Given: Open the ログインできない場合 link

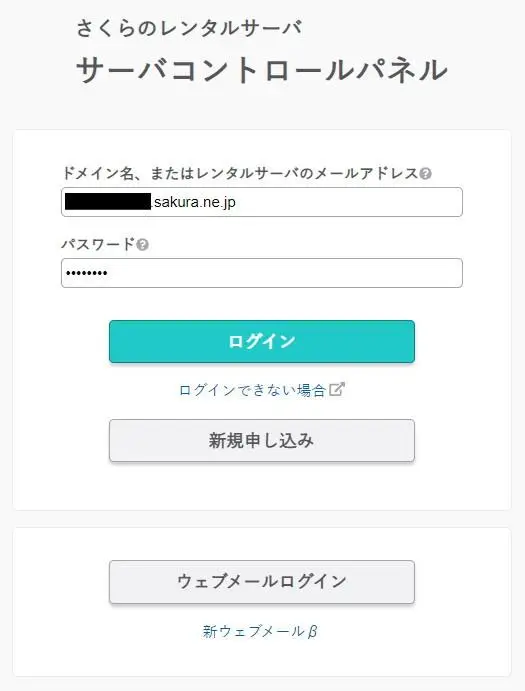Looking at the screenshot, I should [x=253, y=390].
